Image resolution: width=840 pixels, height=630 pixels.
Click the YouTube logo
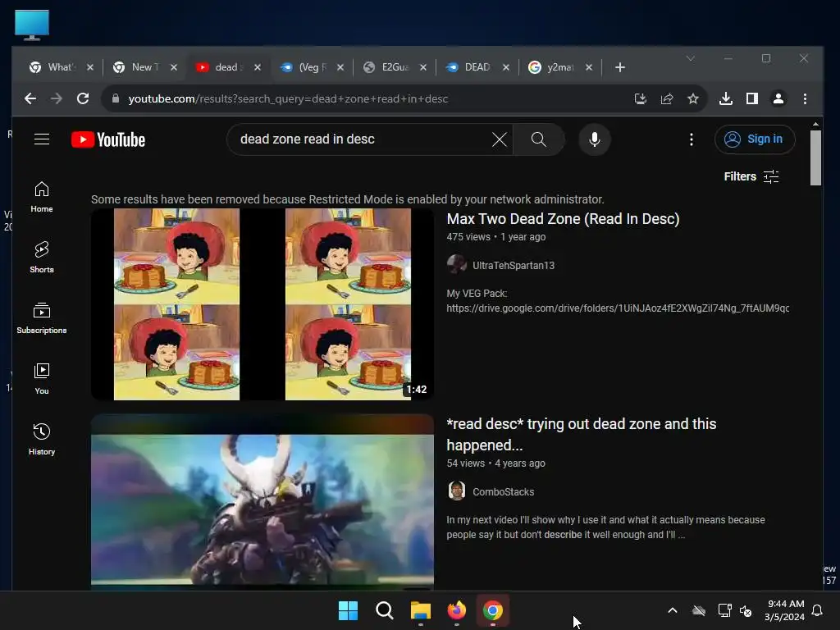(108, 139)
